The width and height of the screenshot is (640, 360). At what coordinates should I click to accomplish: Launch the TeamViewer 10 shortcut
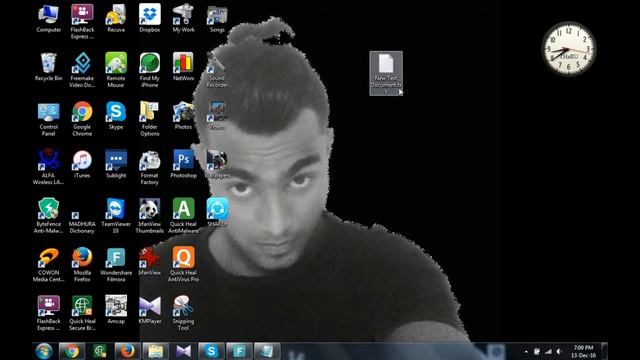pyautogui.click(x=116, y=216)
